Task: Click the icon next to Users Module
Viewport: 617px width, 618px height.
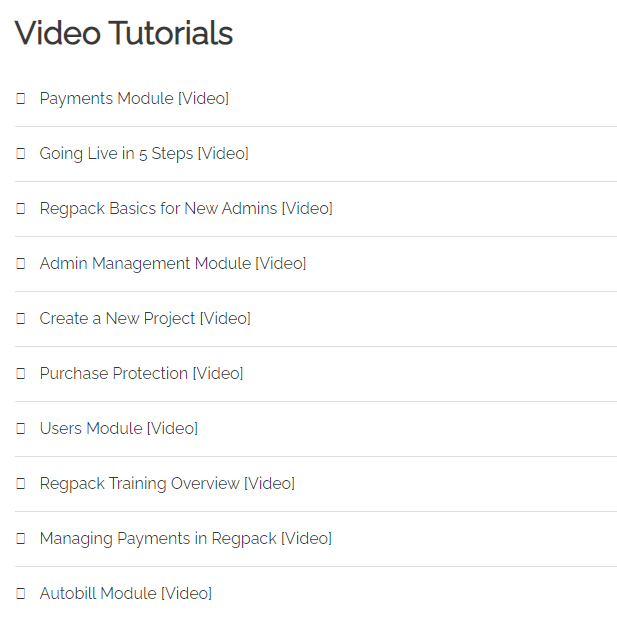Action: click(20, 428)
